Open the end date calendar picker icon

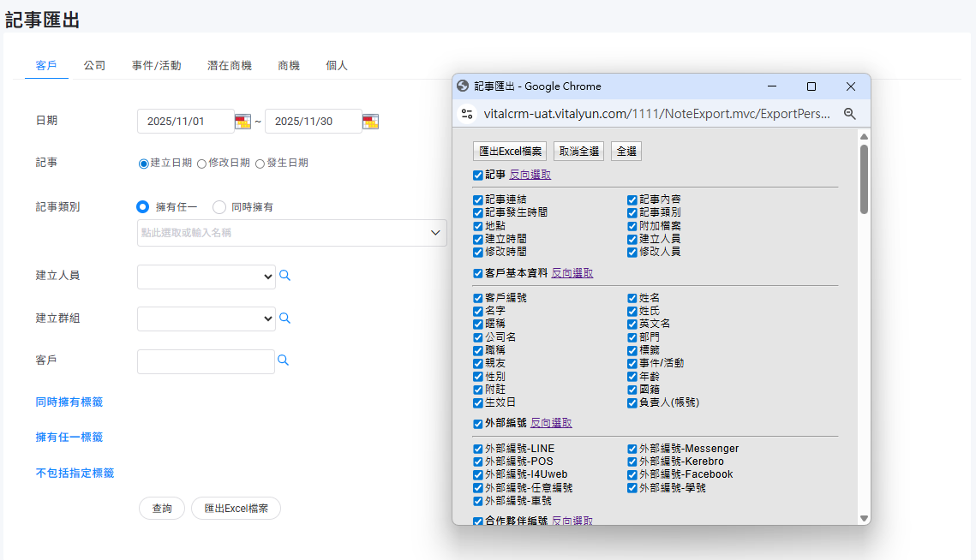click(x=370, y=122)
